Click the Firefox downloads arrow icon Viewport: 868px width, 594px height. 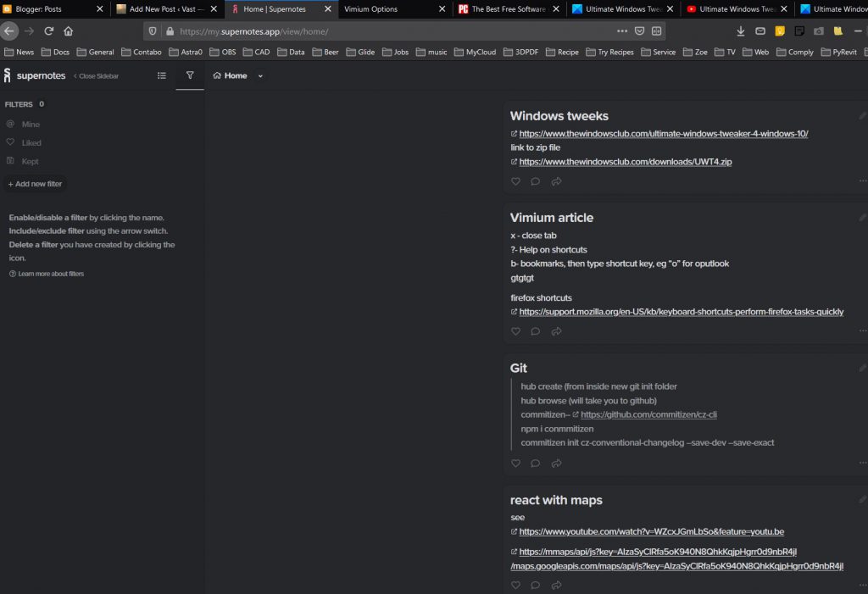pyautogui.click(x=741, y=31)
